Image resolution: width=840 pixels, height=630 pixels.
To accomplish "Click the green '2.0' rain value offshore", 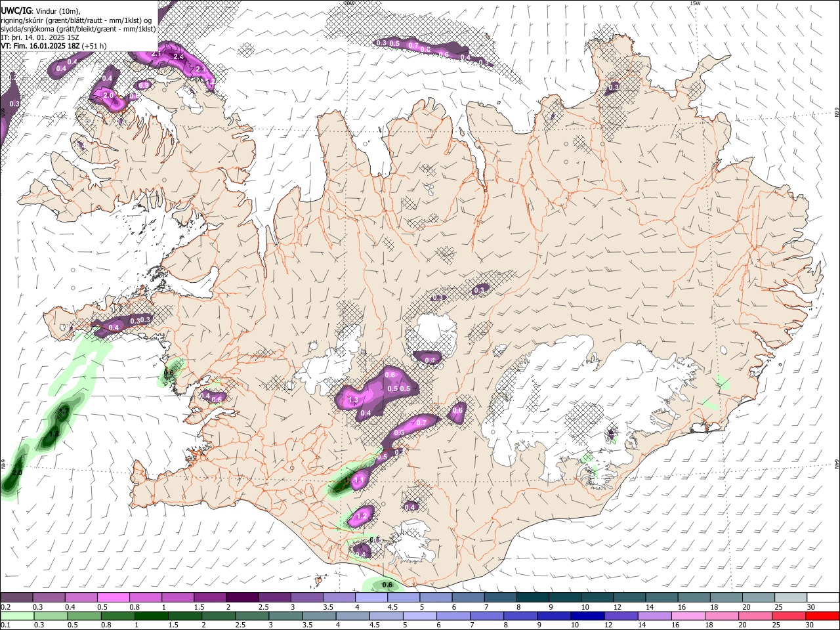I will [x=16, y=472].
